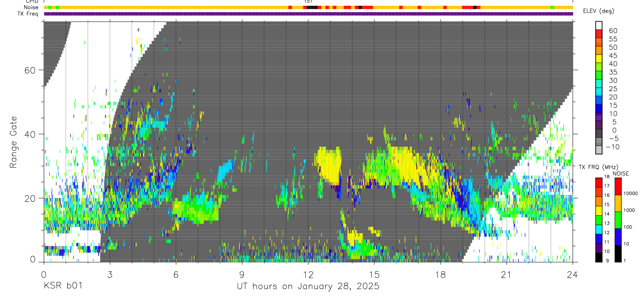Click the 3 hour tick label
644x297 pixels.
110,274
